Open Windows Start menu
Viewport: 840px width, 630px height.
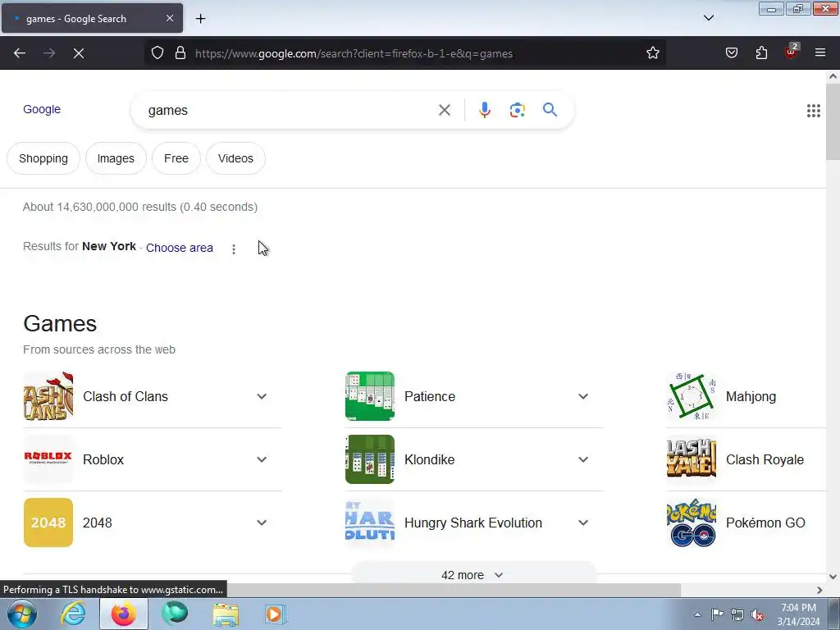(22, 614)
